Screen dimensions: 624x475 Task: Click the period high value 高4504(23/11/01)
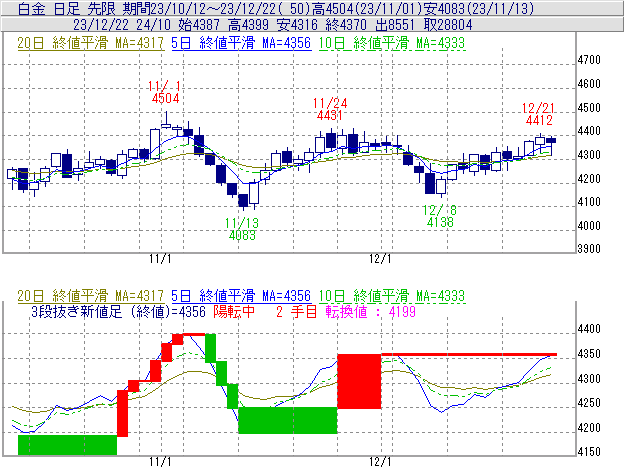364,8
